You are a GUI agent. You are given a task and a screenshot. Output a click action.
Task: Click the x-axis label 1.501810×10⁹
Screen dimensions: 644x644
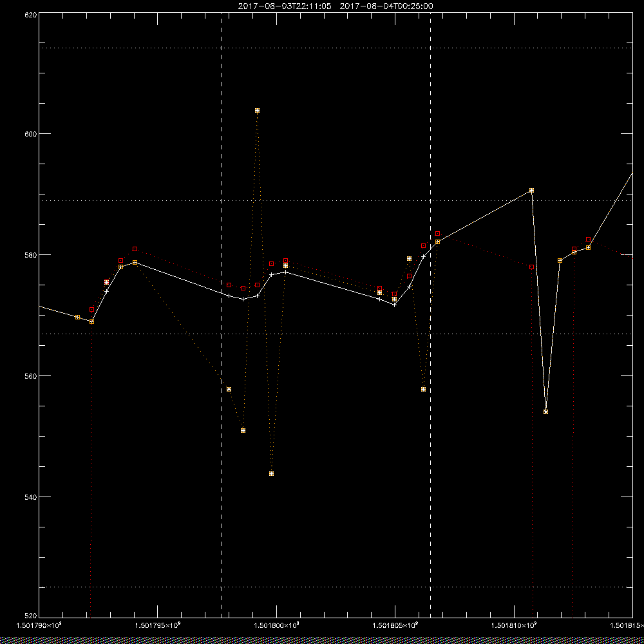click(514, 625)
